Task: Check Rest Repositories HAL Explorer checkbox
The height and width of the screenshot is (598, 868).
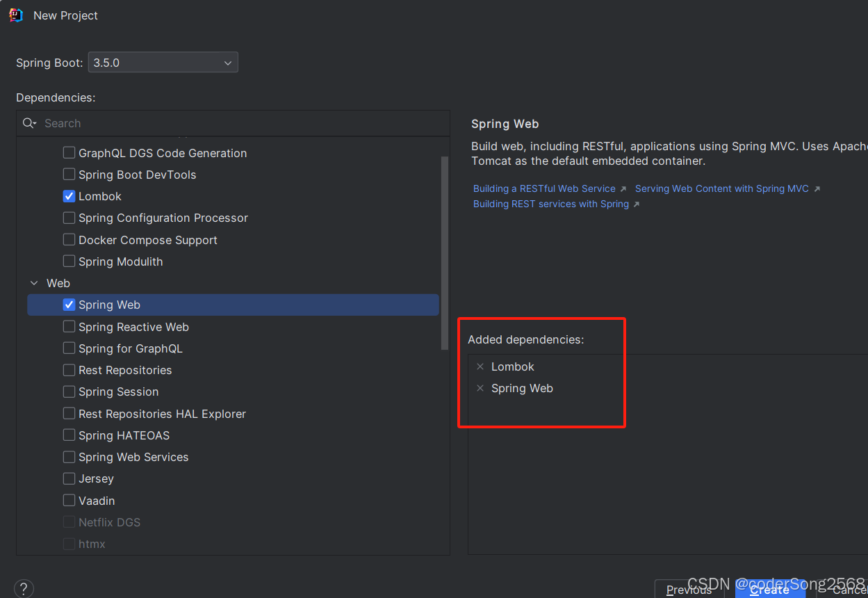Action: tap(69, 414)
